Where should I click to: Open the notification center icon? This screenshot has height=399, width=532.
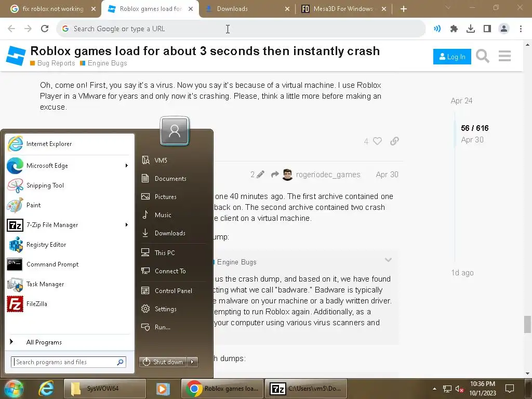(x=509, y=389)
